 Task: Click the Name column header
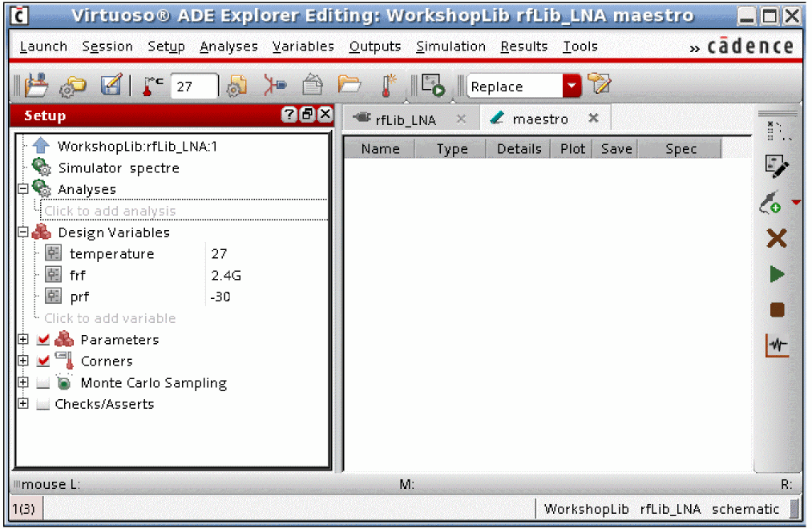coord(380,149)
